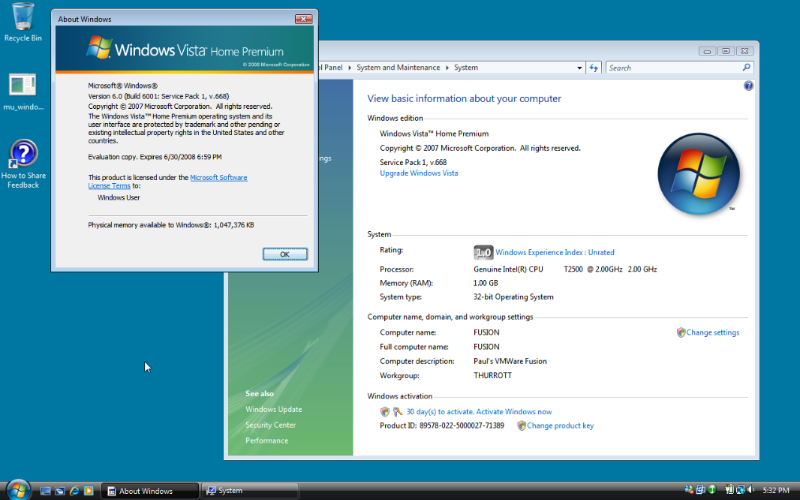Open Security Center under See also
This screenshot has height=500, width=800.
coord(270,425)
